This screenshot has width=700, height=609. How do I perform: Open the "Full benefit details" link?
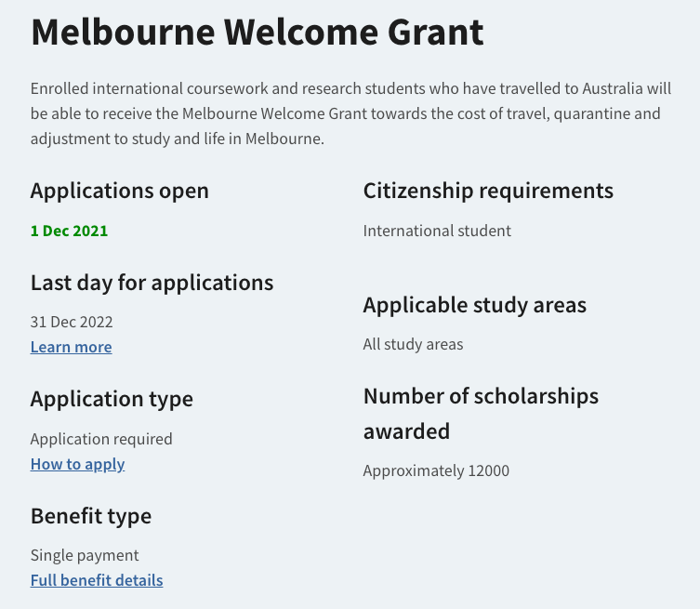click(97, 580)
